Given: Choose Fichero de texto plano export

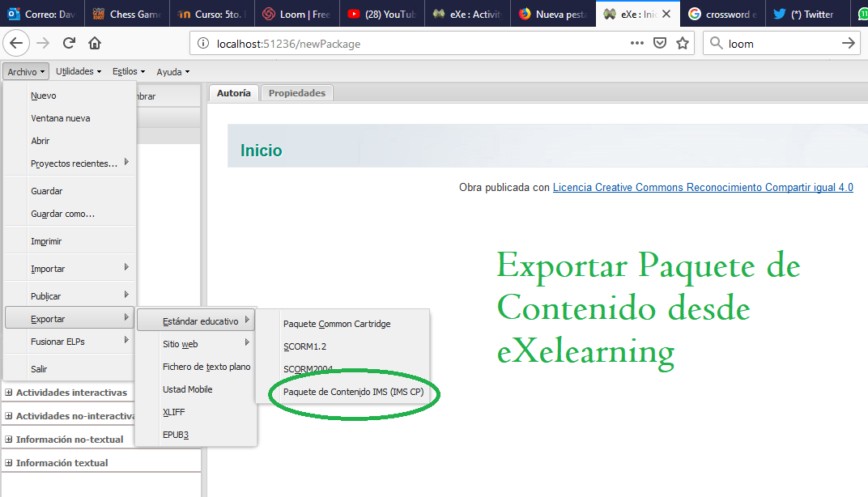Looking at the screenshot, I should tap(196, 367).
